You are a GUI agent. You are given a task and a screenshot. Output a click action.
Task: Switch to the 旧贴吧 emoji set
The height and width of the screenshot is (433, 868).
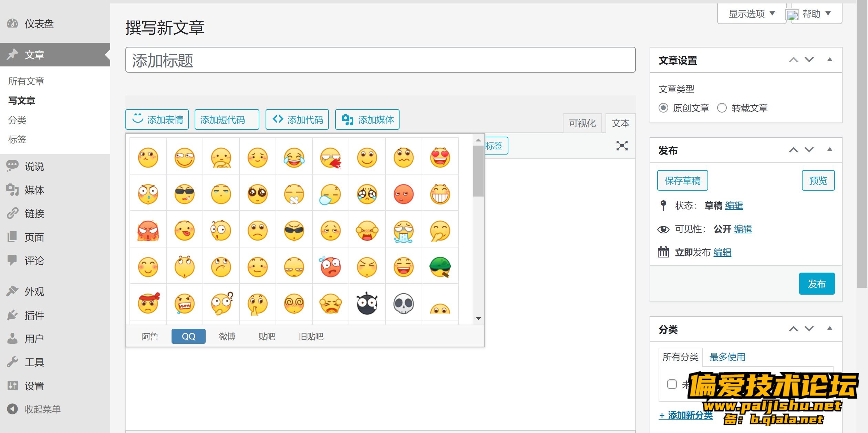tap(311, 336)
